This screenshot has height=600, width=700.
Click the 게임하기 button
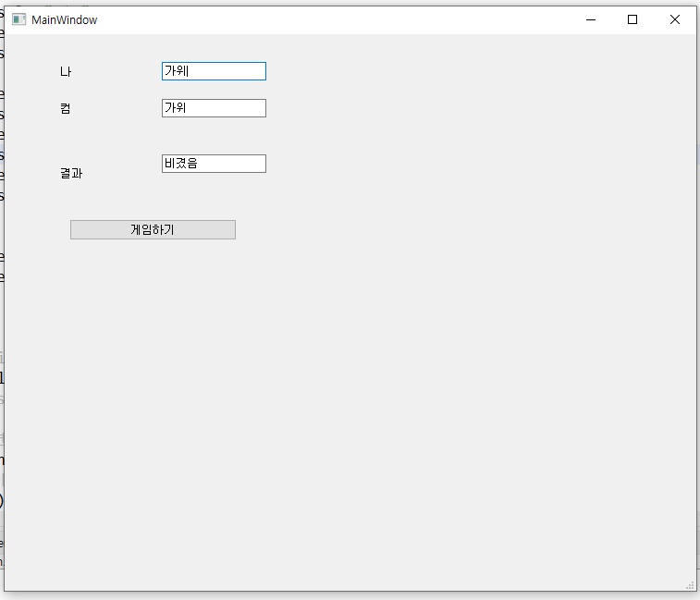pyautogui.click(x=153, y=229)
